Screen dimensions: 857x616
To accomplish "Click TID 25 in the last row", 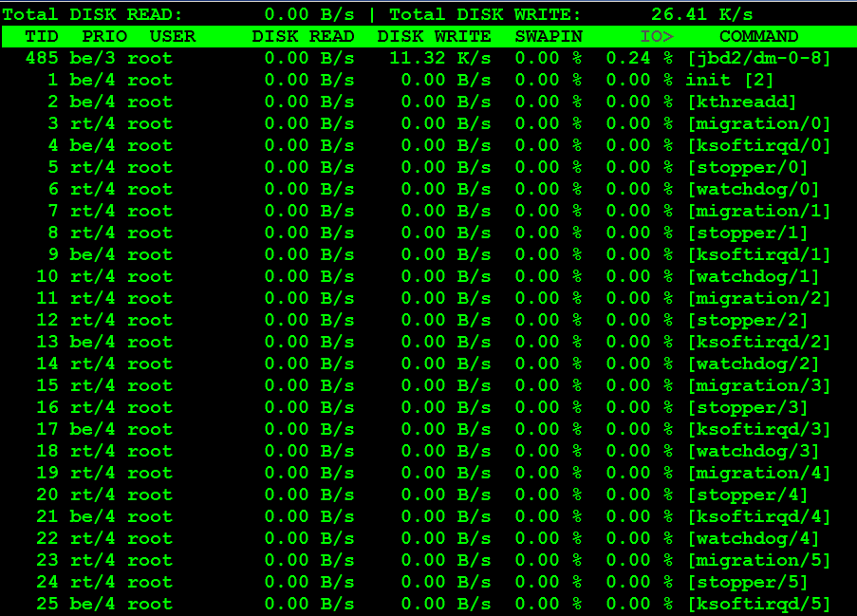I will tap(47, 604).
